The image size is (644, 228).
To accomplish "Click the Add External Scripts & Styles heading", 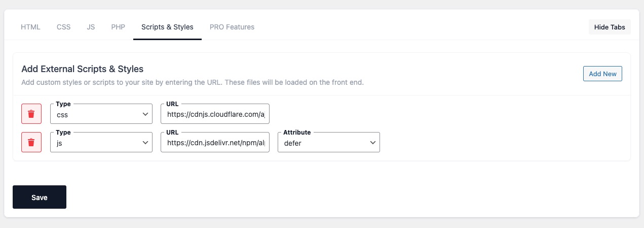I will pos(83,69).
